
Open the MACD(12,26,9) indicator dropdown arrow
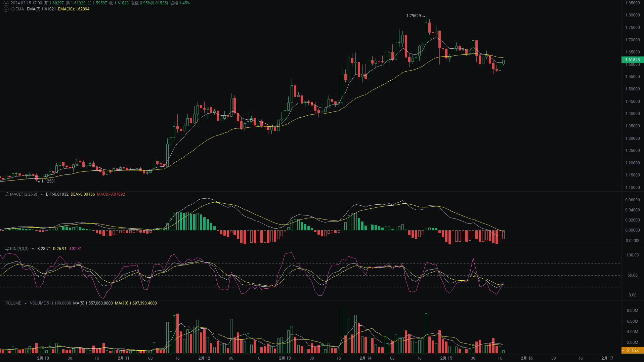pos(41,195)
